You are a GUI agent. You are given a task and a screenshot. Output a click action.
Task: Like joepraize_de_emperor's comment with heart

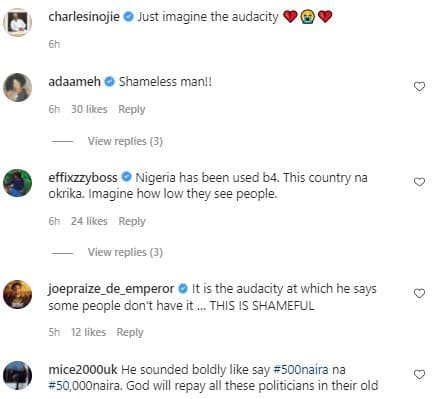419,294
